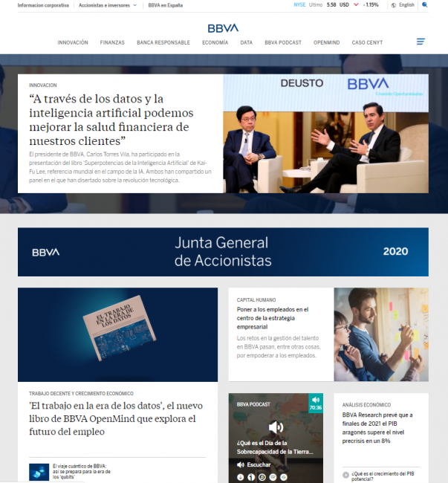Click the play icon beside PIB potencial question
448x483 pixels.
pyautogui.click(x=345, y=473)
